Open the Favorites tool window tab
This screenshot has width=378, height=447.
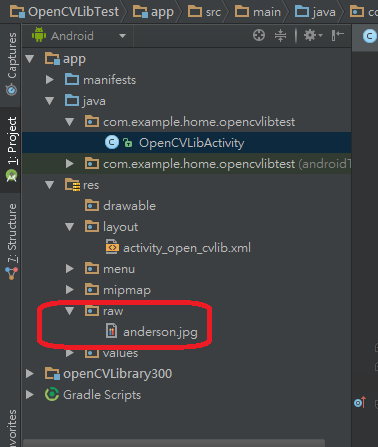click(x=12, y=428)
